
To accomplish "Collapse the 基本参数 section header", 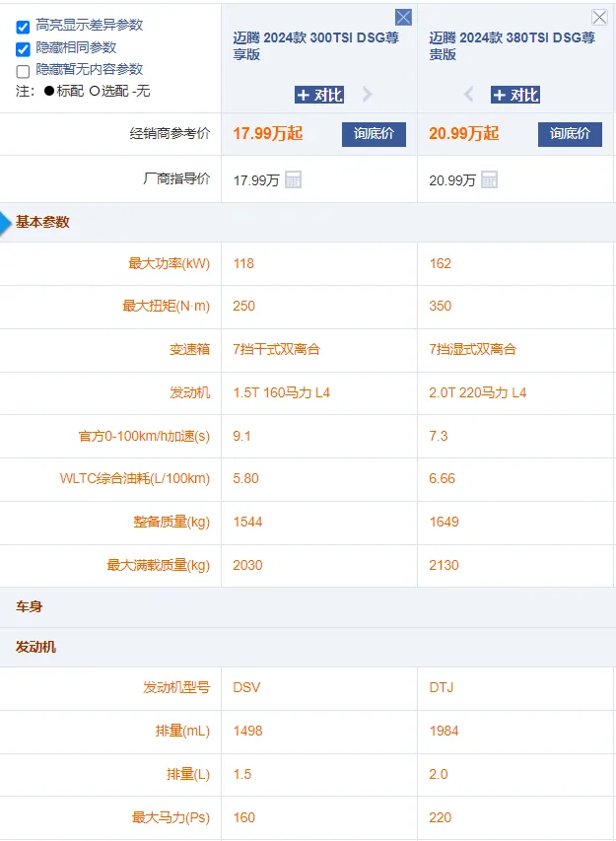I will pos(308,223).
